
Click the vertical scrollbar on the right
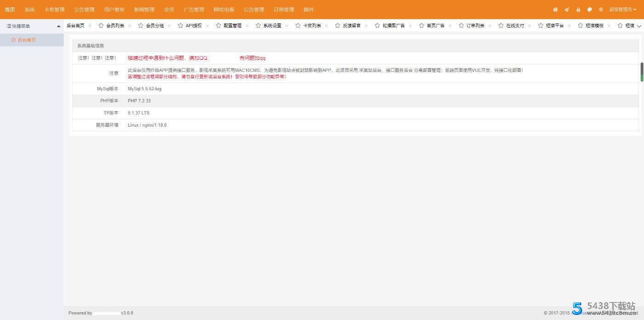[x=642, y=72]
